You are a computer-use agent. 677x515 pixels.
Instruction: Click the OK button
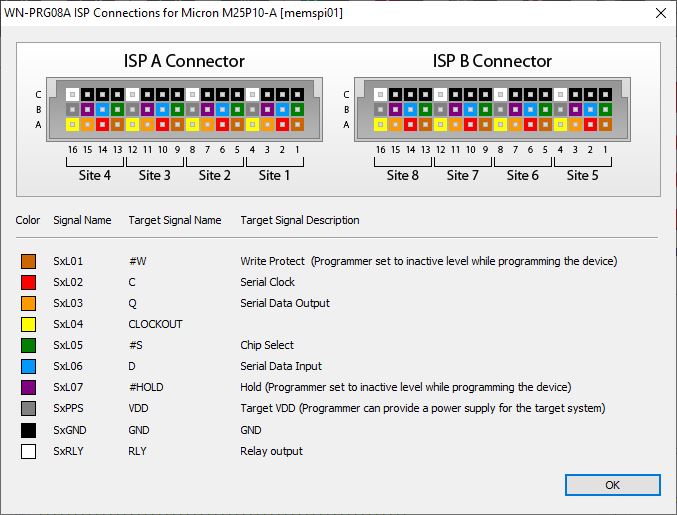point(612,485)
